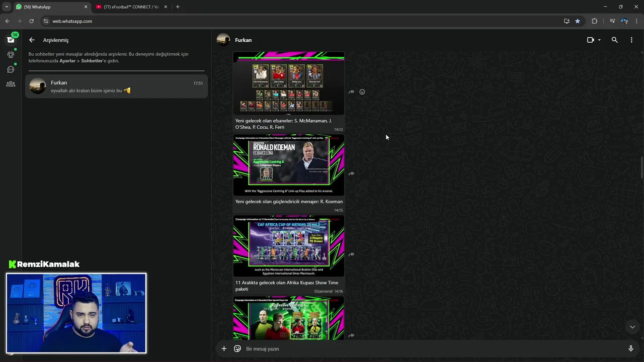Forward the legends lineup image message

pyautogui.click(x=351, y=92)
